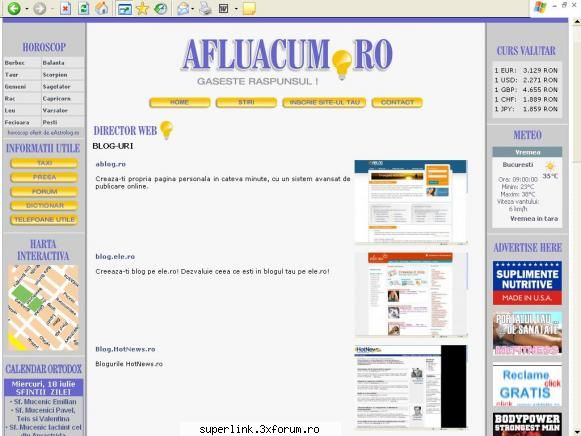Screen dimensions: 581x436
Task: Click the Bodypower Strongest Man banner
Action: pyautogui.click(x=527, y=425)
